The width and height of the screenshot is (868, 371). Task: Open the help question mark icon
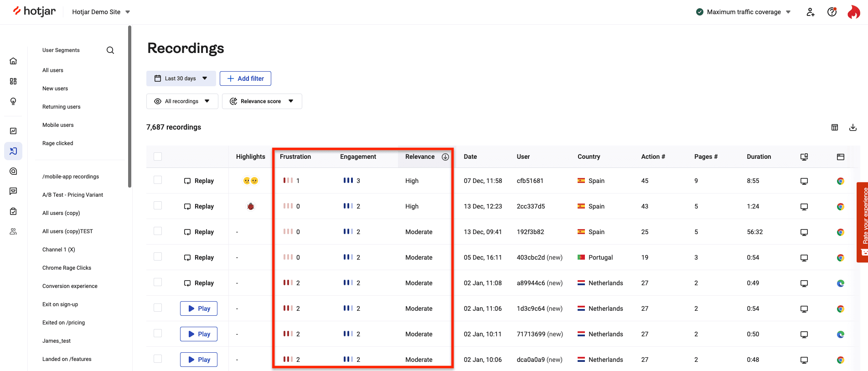[832, 12]
